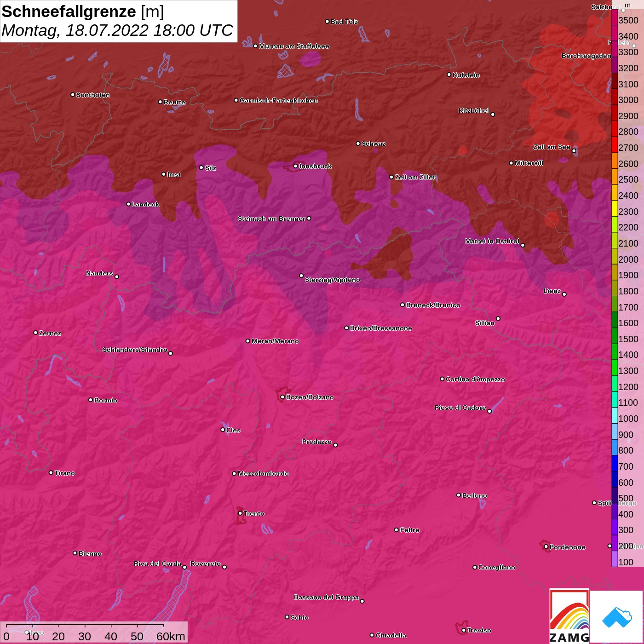Click the "Zernez" label
The height and width of the screenshot is (644, 644).
point(50,333)
